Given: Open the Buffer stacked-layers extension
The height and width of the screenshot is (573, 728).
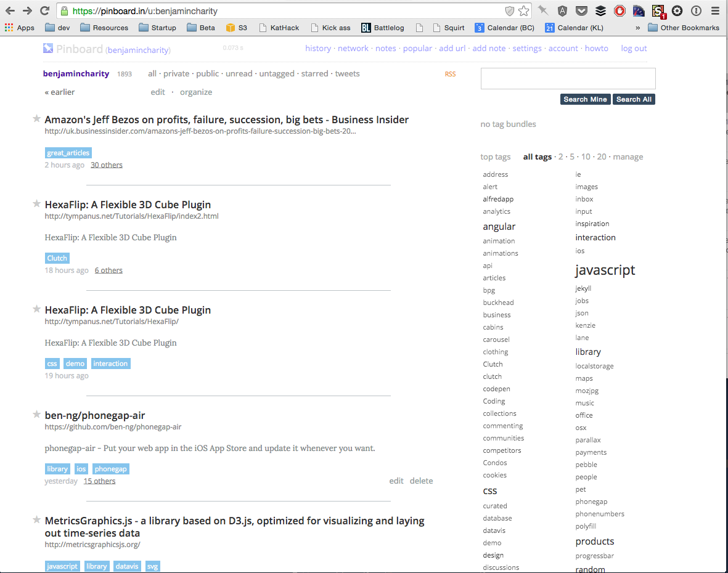Looking at the screenshot, I should pyautogui.click(x=600, y=10).
